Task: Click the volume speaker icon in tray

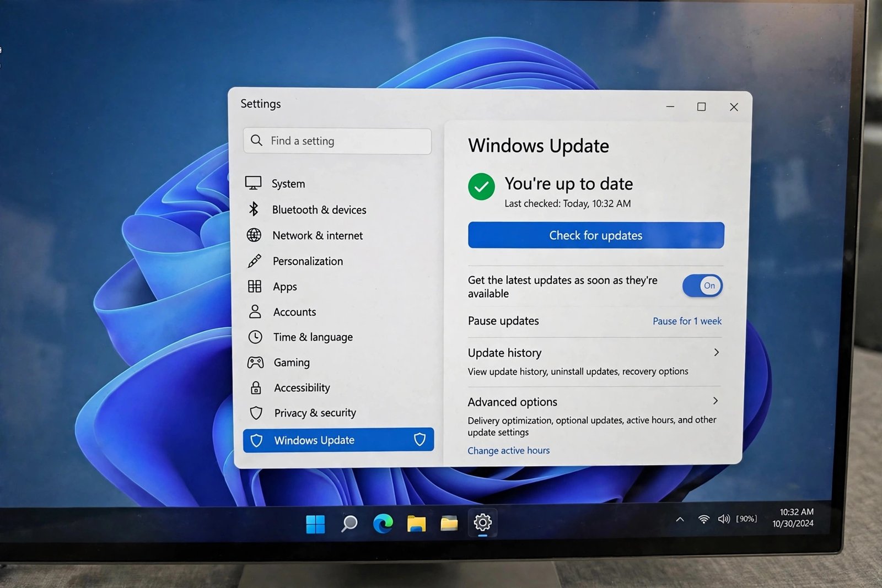Action: 724,519
